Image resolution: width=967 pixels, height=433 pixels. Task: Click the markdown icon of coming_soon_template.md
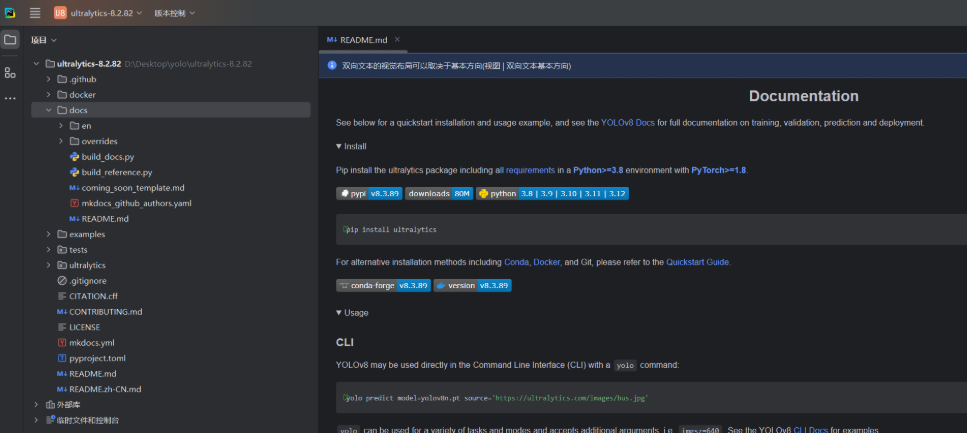[74, 188]
